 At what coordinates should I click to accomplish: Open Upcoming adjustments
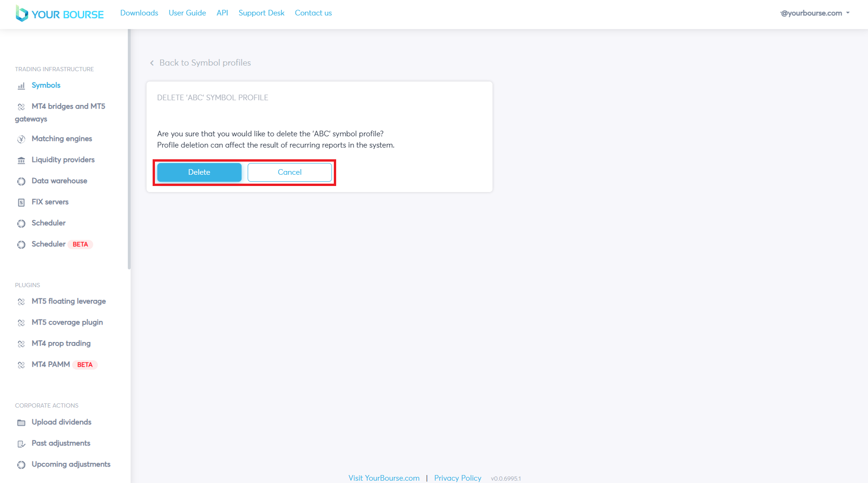click(71, 464)
